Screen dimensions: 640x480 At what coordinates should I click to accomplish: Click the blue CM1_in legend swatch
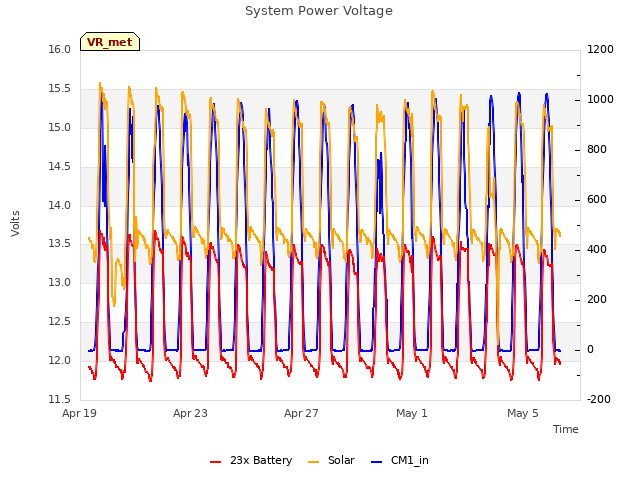coord(376,462)
